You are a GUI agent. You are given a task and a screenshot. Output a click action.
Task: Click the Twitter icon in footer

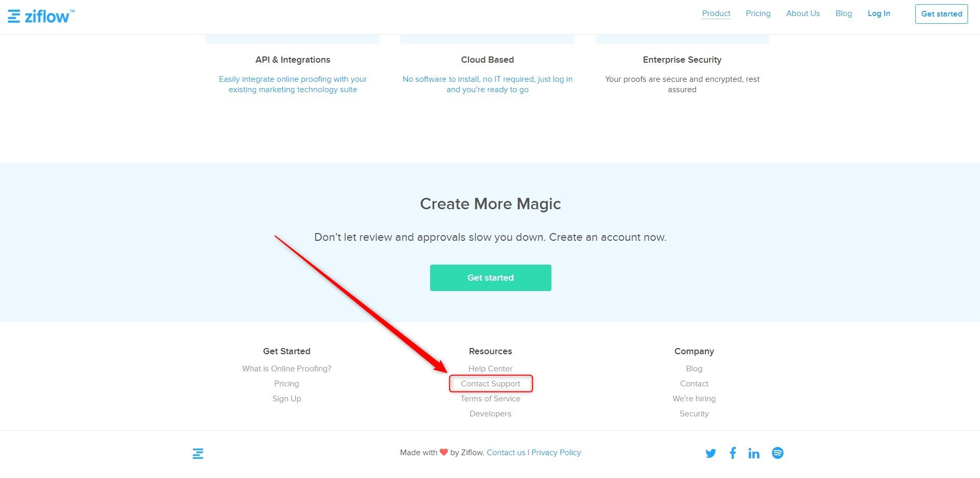click(711, 453)
